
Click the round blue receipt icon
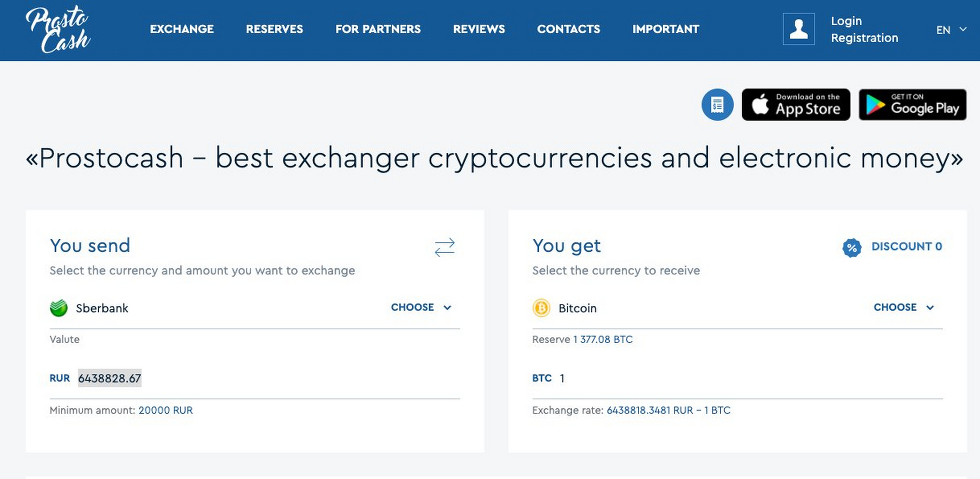point(717,105)
